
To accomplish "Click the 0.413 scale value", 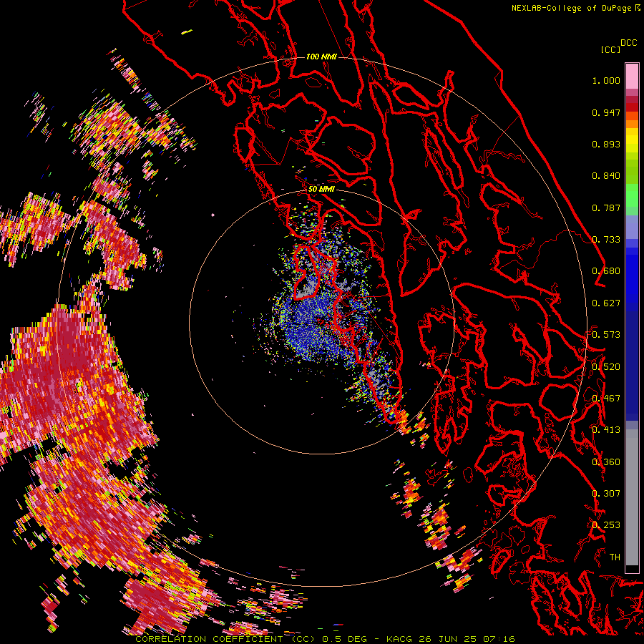I will point(606,430).
